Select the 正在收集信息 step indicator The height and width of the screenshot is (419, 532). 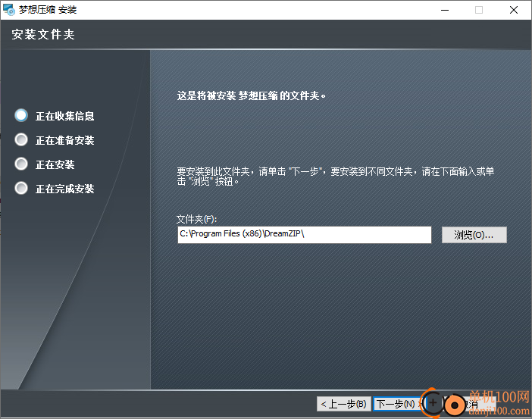[x=21, y=116]
